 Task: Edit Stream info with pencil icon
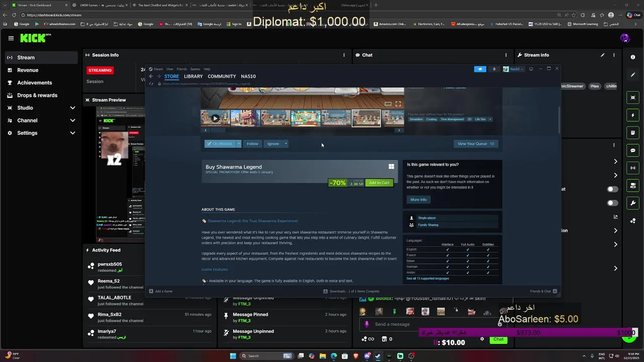(602, 55)
